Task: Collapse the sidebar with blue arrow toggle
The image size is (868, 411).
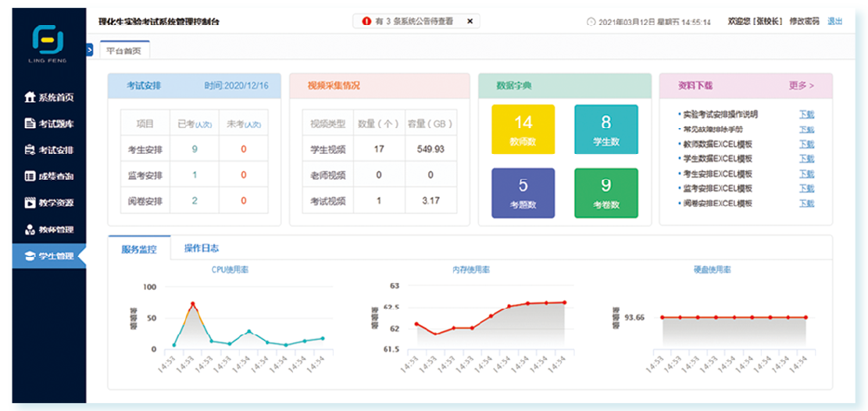Action: (90, 50)
